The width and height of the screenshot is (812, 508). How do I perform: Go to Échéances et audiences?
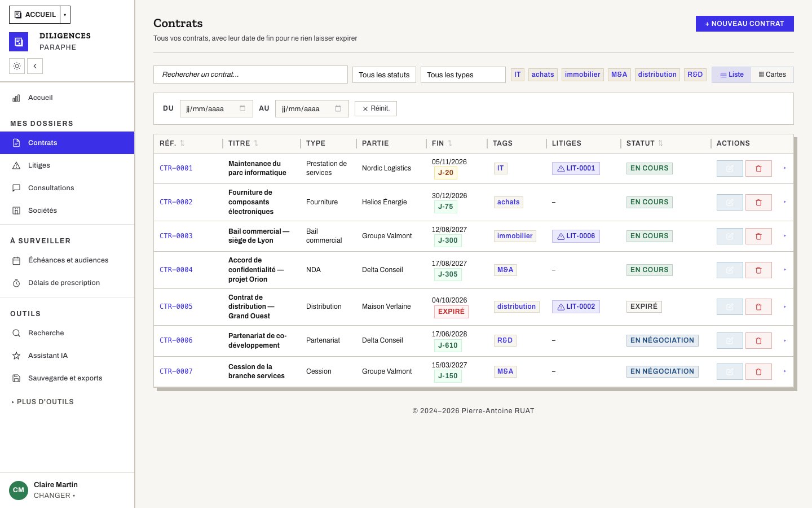[x=67, y=260]
